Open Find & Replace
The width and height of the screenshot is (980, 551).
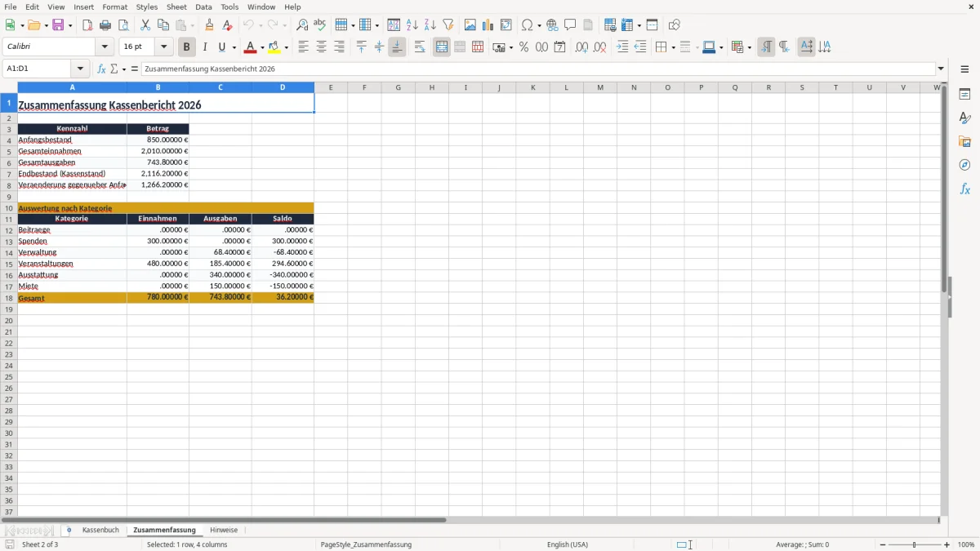click(x=302, y=25)
